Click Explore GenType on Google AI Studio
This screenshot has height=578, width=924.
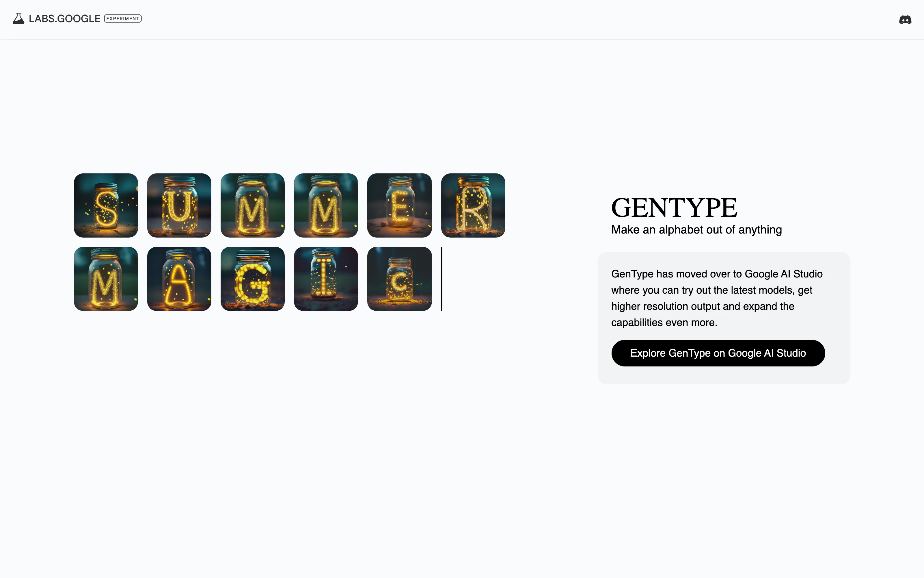pos(718,353)
